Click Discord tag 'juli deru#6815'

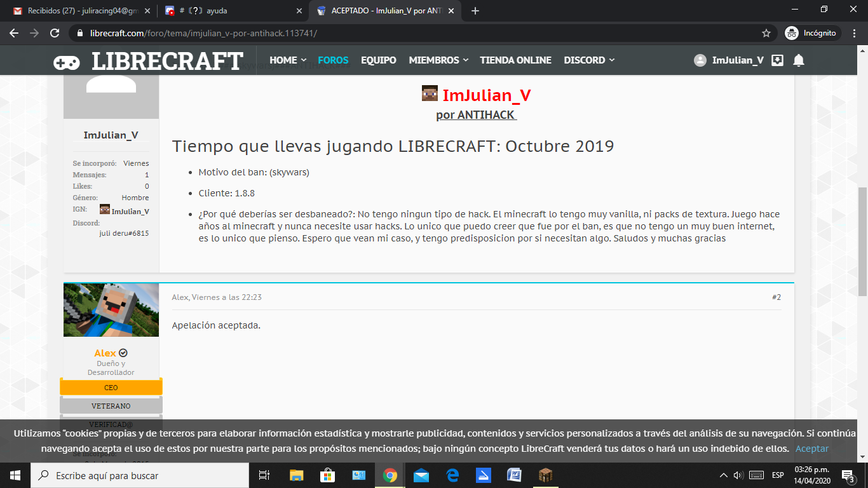pyautogui.click(x=125, y=233)
